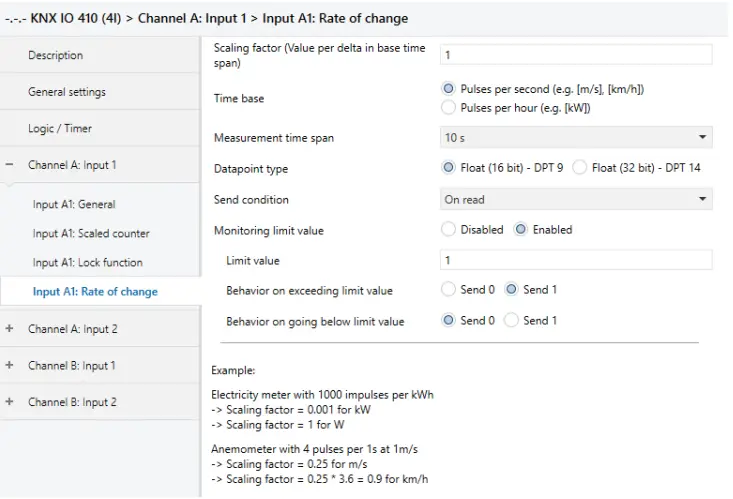Image resolution: width=733 pixels, height=499 pixels.
Task: Expand Channel B: Input 2 node
Action: [x=10, y=402]
